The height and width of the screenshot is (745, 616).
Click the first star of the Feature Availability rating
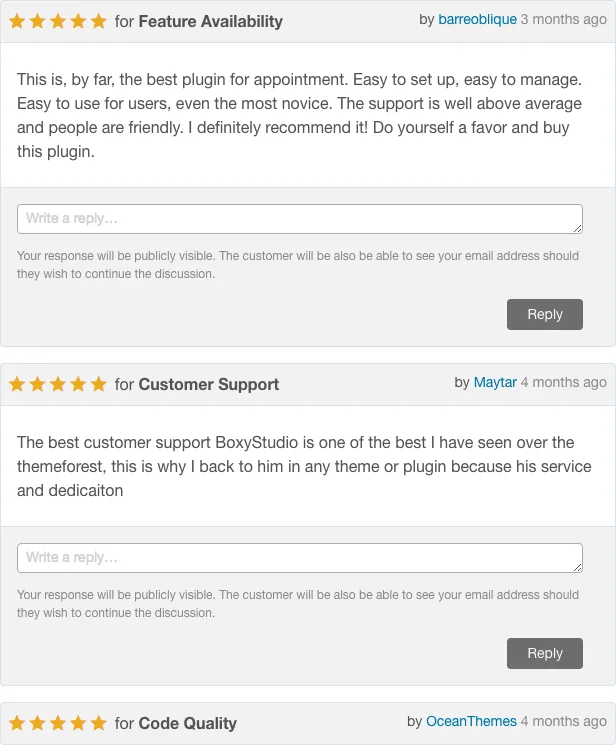(17, 21)
